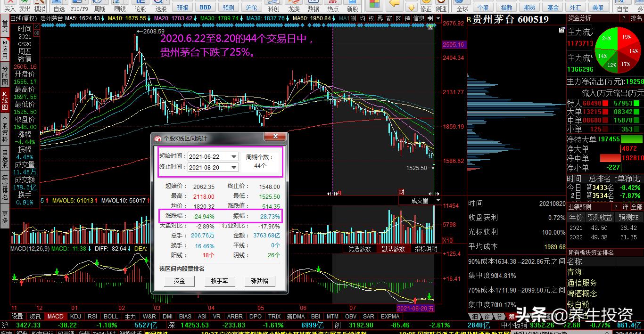Click the 窗 window count button

click(389, 18)
